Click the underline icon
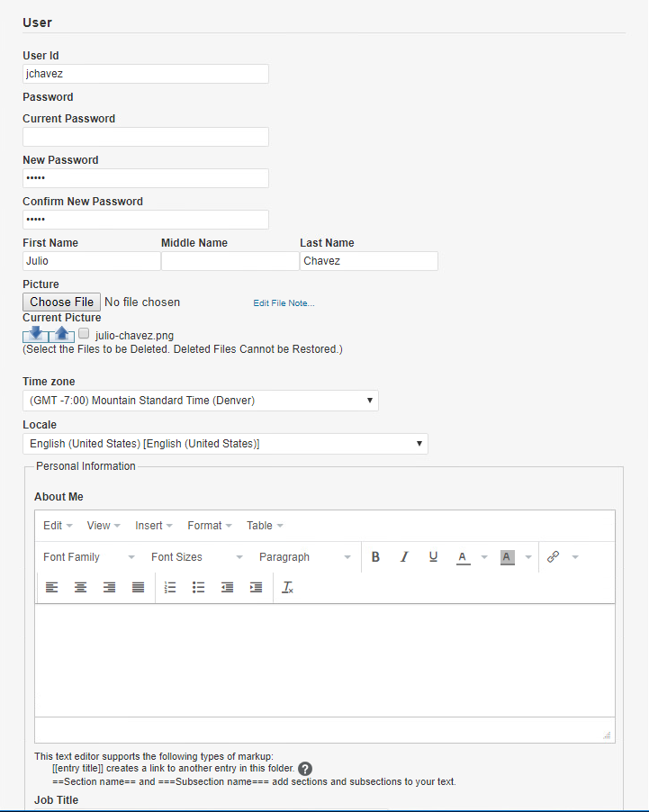This screenshot has width=649, height=812. [x=433, y=557]
